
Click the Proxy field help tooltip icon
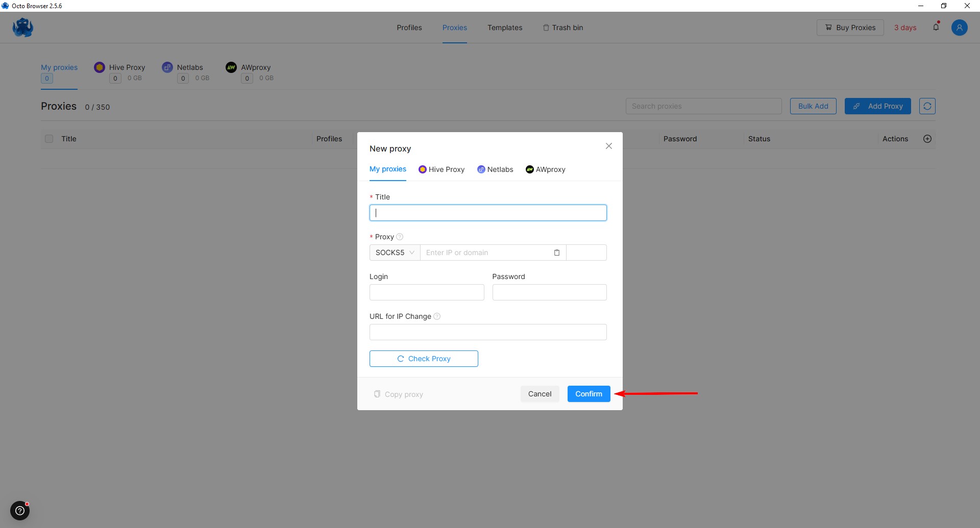coord(400,237)
